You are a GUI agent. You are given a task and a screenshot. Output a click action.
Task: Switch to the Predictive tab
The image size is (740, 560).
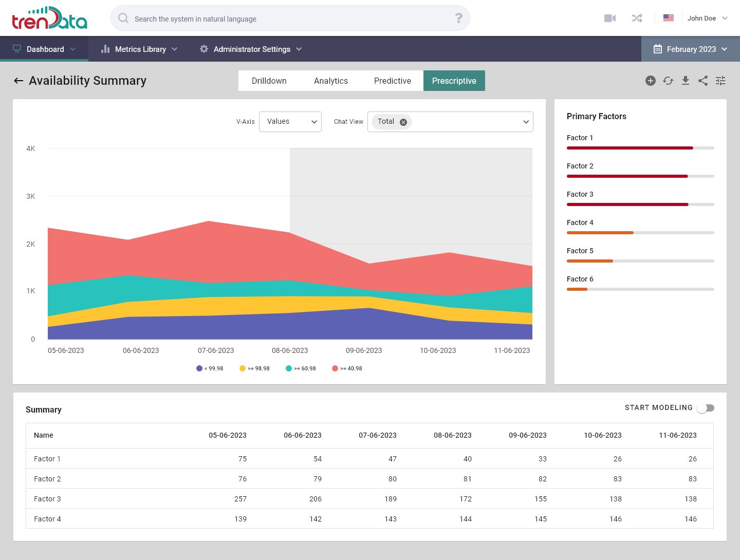pyautogui.click(x=393, y=81)
